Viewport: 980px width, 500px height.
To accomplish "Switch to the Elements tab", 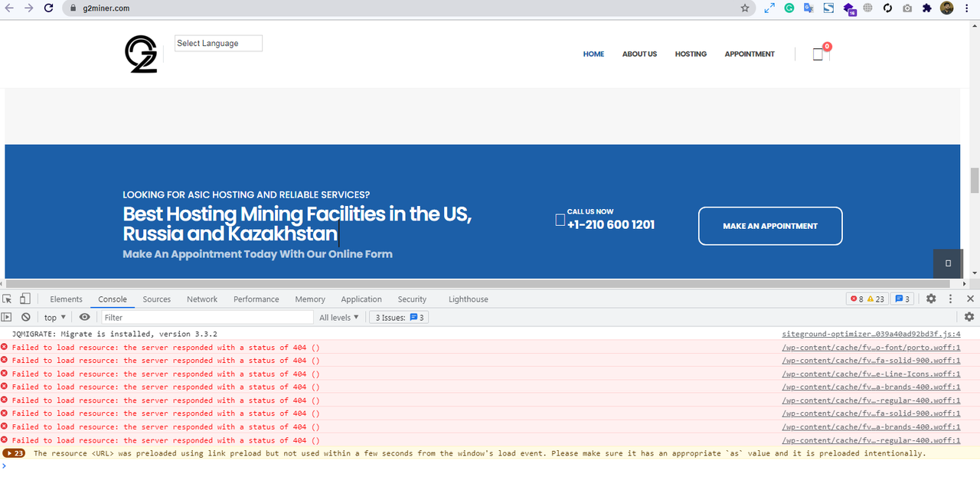I will (x=66, y=299).
